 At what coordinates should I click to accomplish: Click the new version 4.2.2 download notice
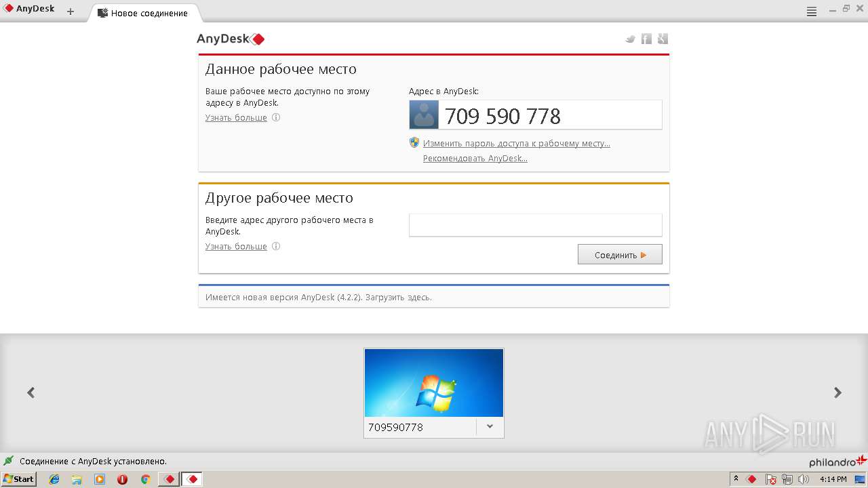pos(319,297)
